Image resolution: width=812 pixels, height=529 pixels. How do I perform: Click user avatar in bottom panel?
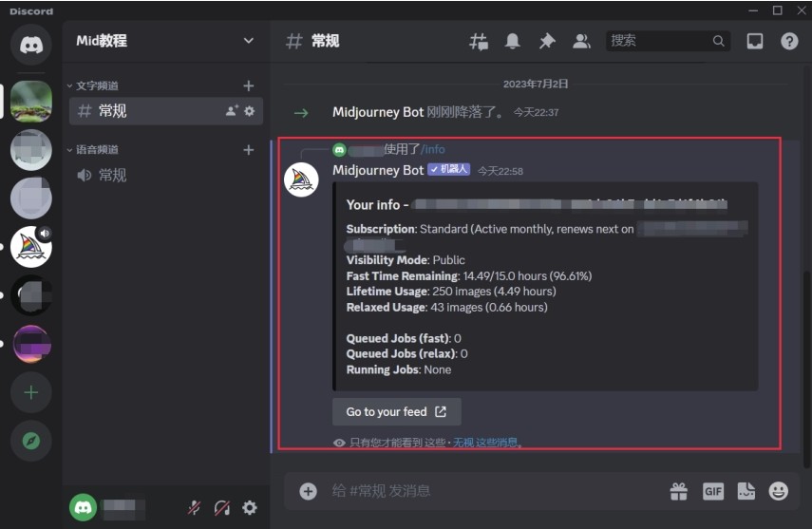pos(83,508)
